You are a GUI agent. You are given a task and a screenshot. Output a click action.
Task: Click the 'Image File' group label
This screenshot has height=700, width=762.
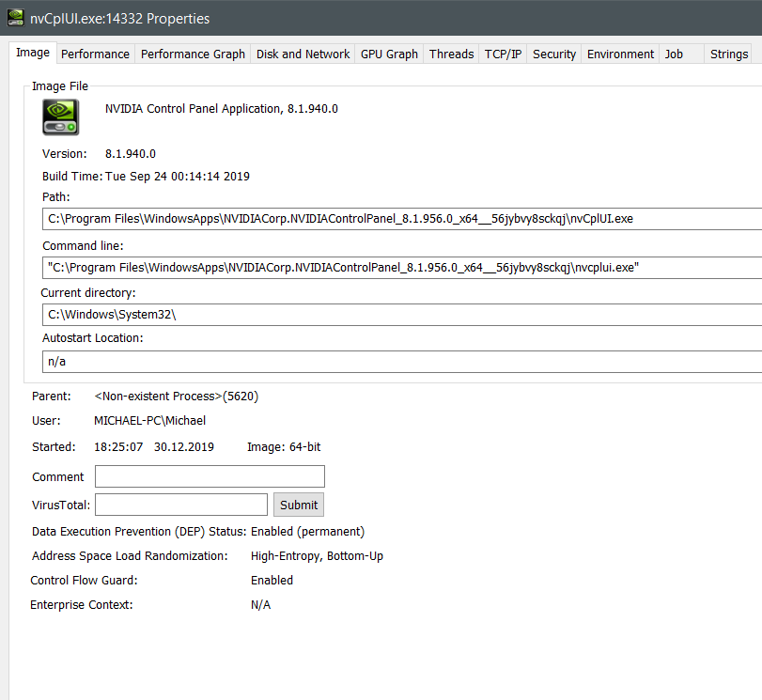(x=60, y=86)
